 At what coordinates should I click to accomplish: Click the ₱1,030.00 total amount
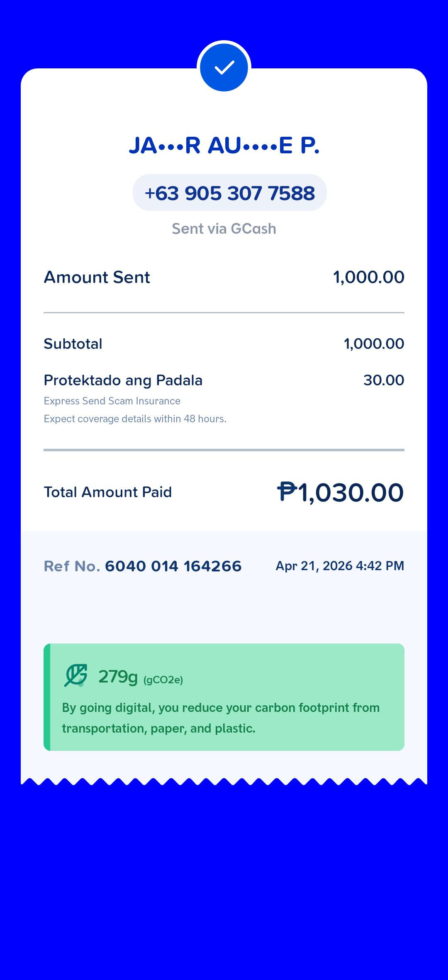pos(340,493)
